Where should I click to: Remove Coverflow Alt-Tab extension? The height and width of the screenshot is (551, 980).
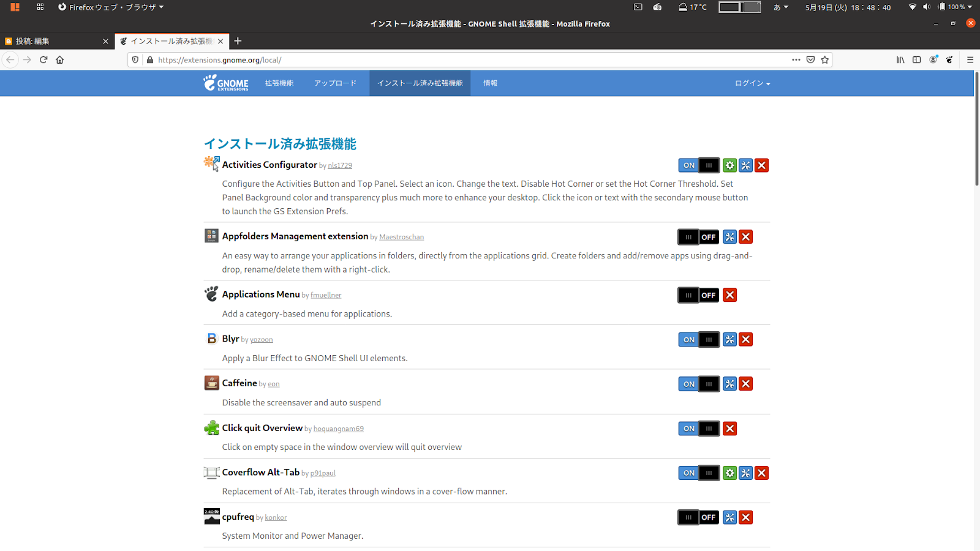click(x=761, y=473)
